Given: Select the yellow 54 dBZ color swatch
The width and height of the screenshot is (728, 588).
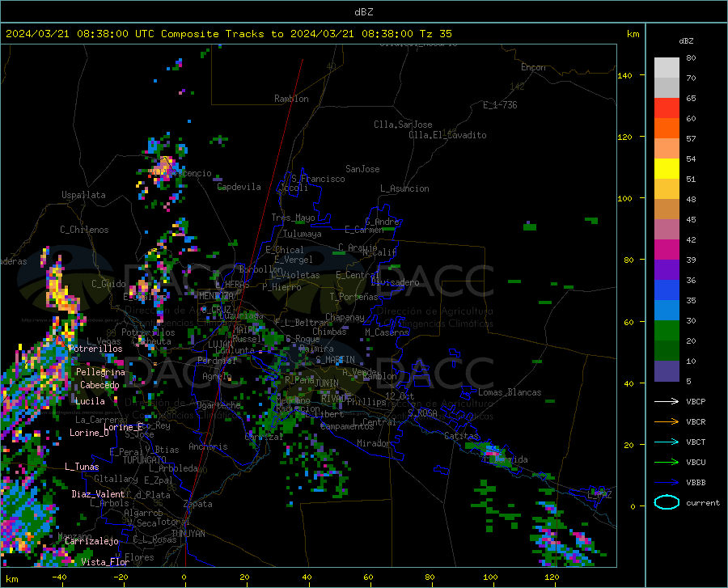Looking at the screenshot, I should click(x=667, y=169).
